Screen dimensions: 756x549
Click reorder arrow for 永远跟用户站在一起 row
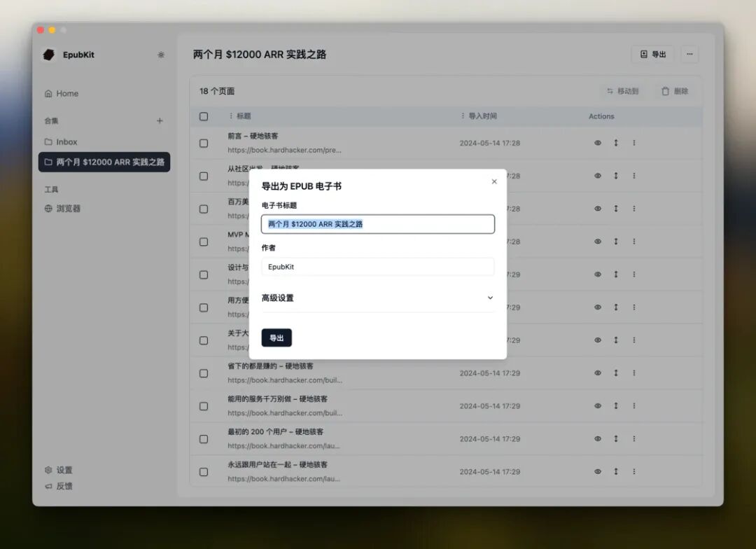[616, 471]
